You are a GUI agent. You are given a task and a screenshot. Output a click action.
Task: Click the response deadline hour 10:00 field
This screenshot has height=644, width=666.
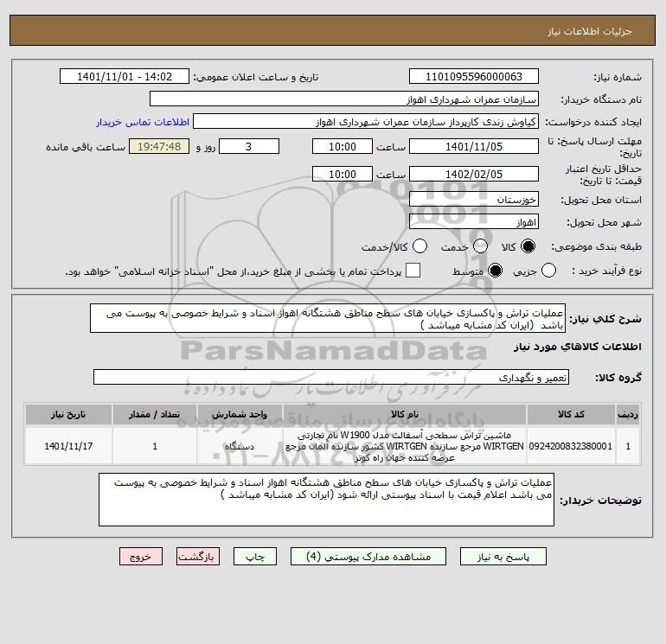pyautogui.click(x=343, y=146)
